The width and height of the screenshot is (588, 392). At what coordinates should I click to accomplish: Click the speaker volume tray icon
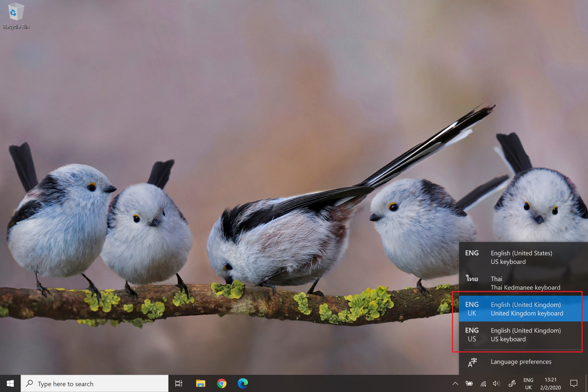[x=496, y=383]
